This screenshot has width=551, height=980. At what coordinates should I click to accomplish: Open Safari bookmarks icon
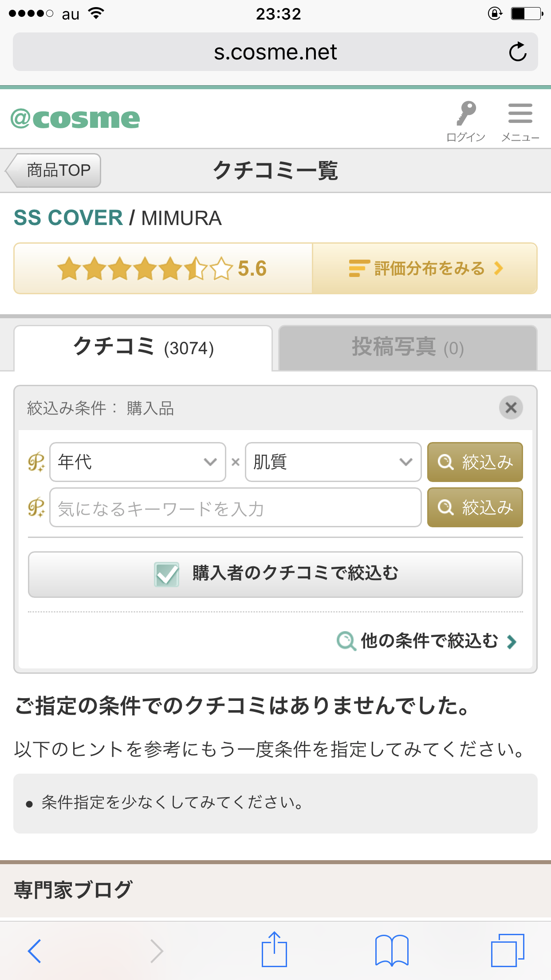tap(391, 950)
